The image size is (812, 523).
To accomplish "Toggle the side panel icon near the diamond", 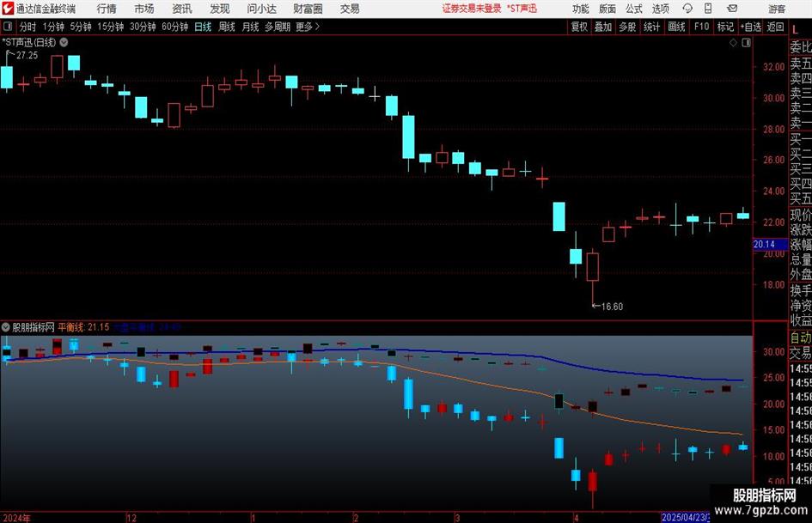I will [x=746, y=43].
